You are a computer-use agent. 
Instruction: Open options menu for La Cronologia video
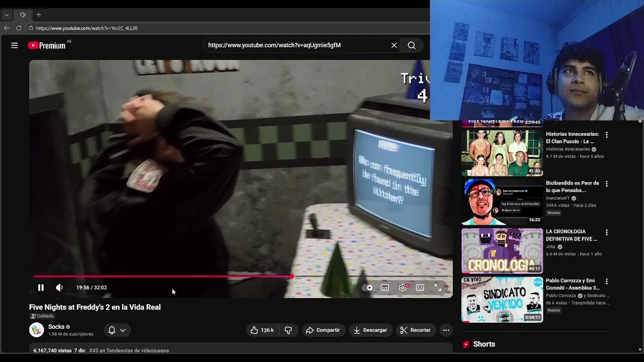[606, 232]
